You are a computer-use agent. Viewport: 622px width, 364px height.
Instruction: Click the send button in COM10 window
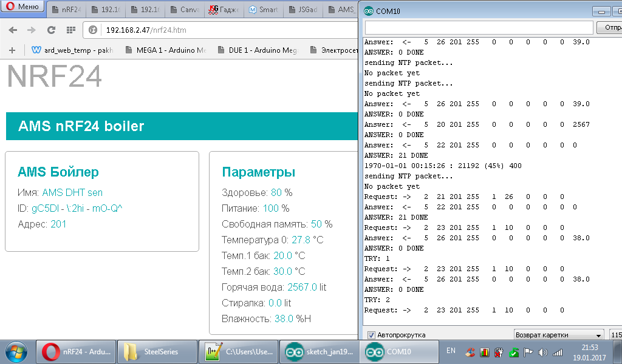[609, 27]
